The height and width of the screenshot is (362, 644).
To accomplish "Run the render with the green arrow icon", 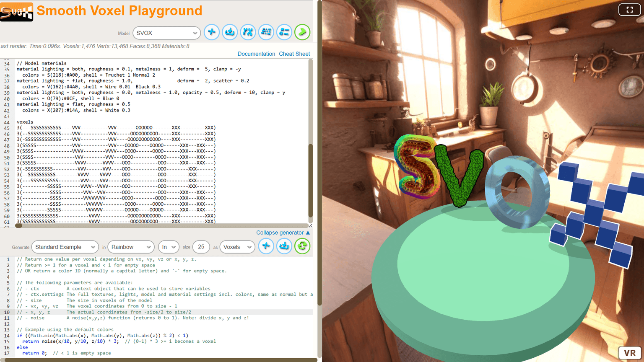I will [x=302, y=32].
